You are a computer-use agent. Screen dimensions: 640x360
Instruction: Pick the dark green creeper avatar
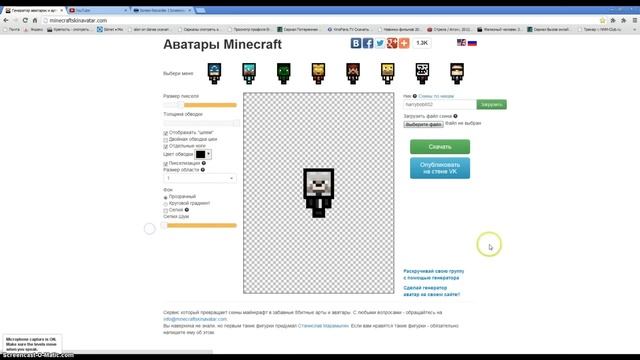(x=284, y=73)
